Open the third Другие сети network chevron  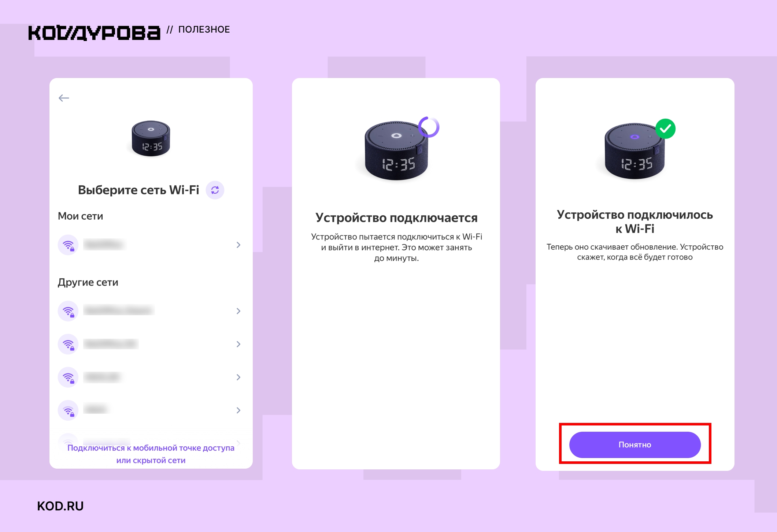[238, 377]
